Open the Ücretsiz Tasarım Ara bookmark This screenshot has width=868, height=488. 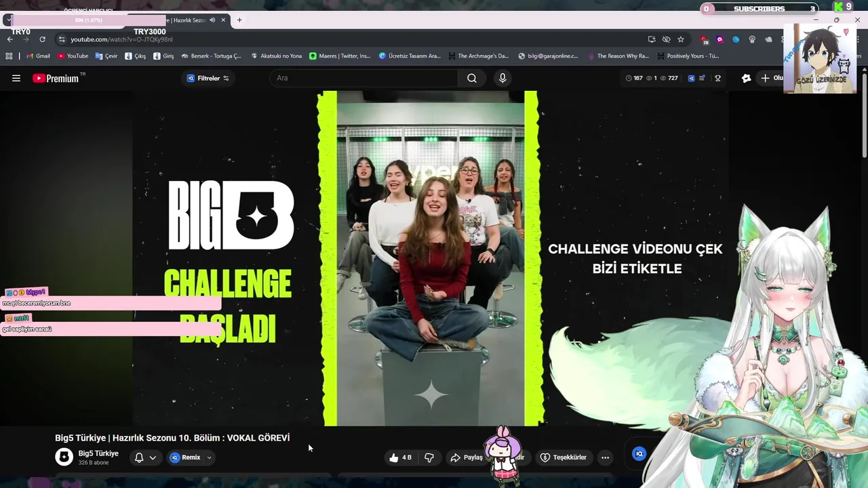point(410,56)
